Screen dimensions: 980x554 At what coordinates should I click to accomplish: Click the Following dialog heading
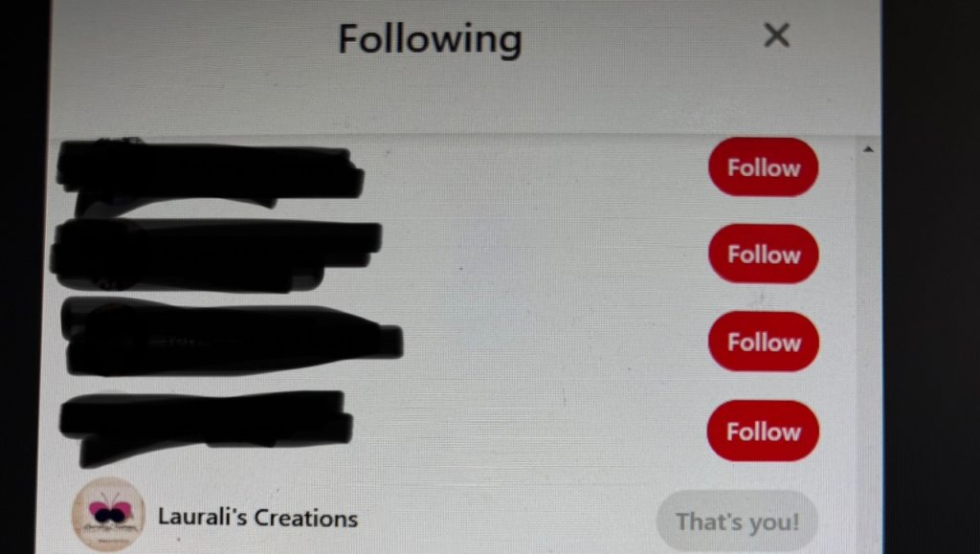pos(430,38)
